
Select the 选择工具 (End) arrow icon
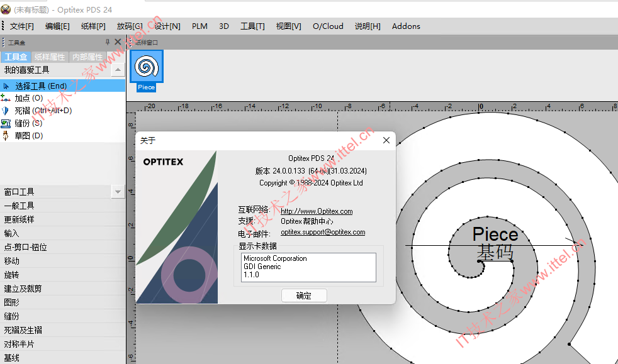pyautogui.click(x=6, y=85)
